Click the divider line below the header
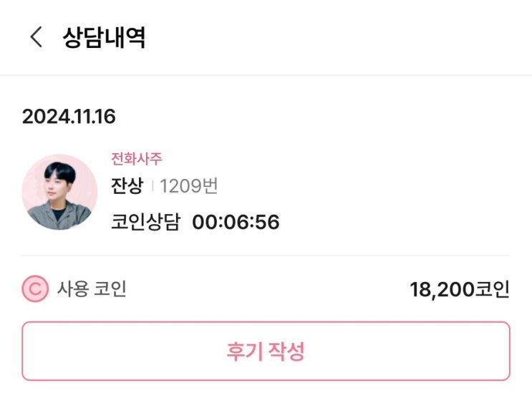This screenshot has width=532, height=408. pos(266,75)
